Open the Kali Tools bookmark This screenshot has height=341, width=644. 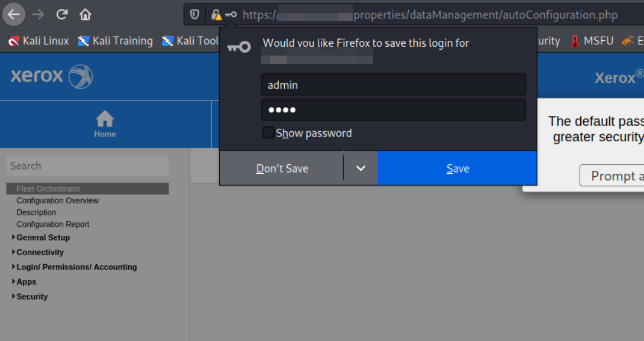click(190, 41)
